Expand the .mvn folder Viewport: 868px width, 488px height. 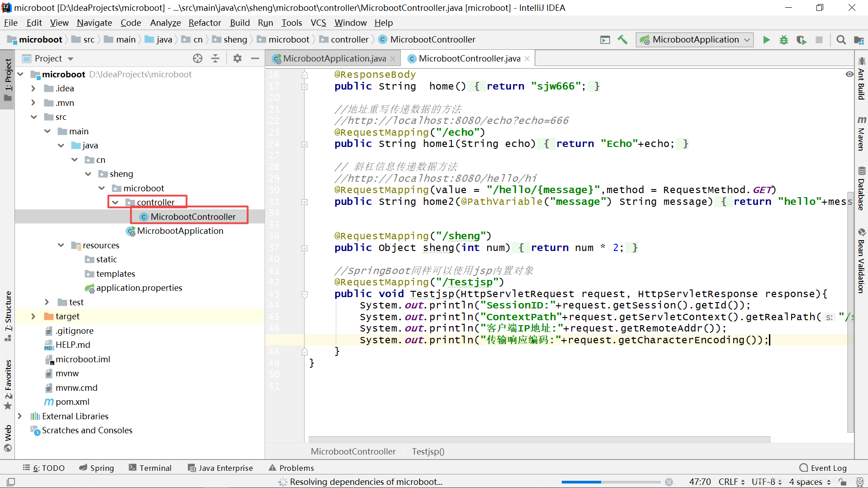[x=33, y=103]
